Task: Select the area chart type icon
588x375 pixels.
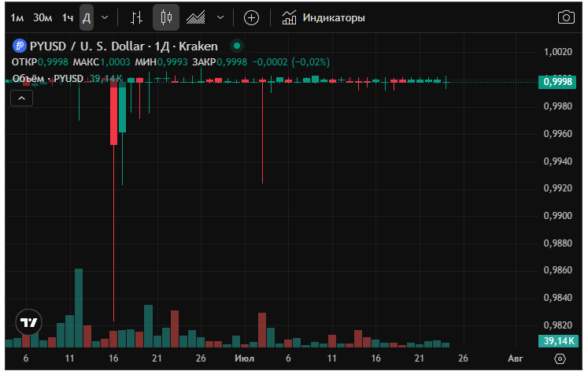Action: (196, 17)
